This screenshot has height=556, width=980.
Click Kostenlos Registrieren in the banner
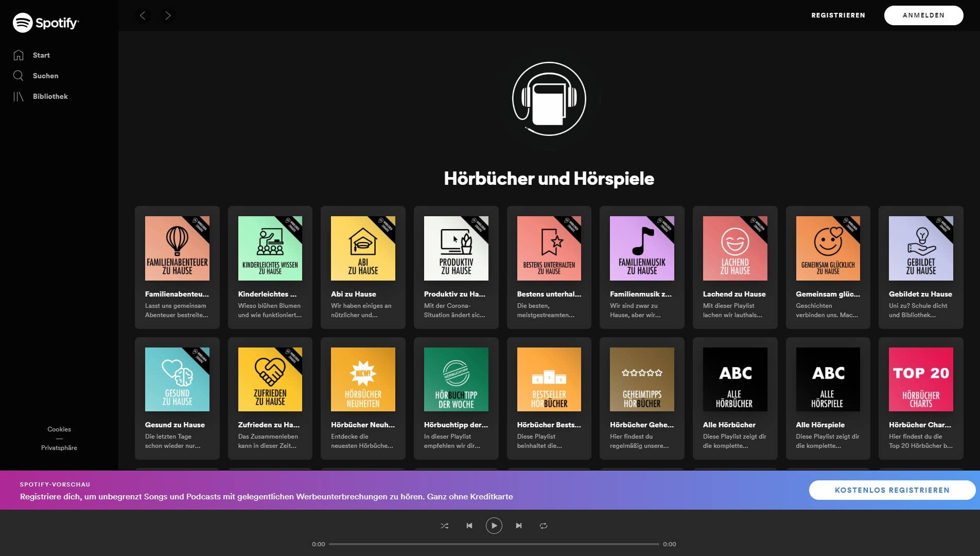(891, 490)
